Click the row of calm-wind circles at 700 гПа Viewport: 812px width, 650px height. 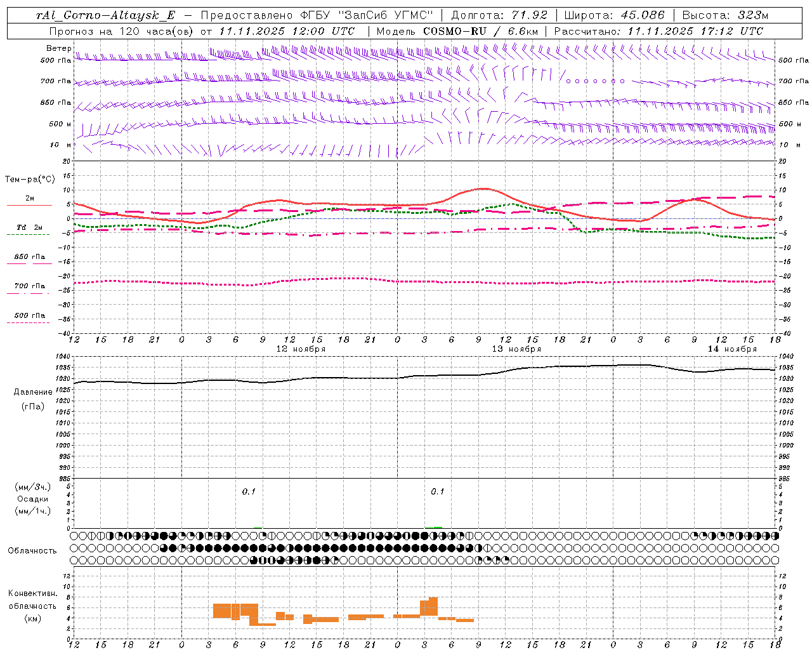tap(595, 81)
